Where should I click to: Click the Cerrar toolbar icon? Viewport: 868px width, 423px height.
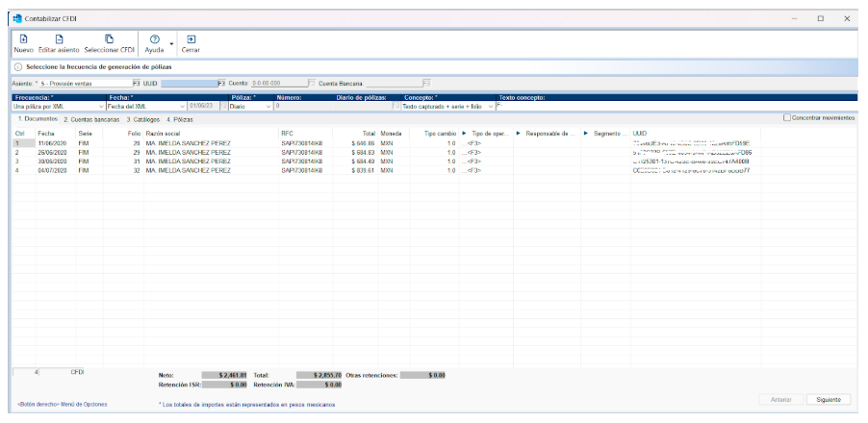(191, 43)
